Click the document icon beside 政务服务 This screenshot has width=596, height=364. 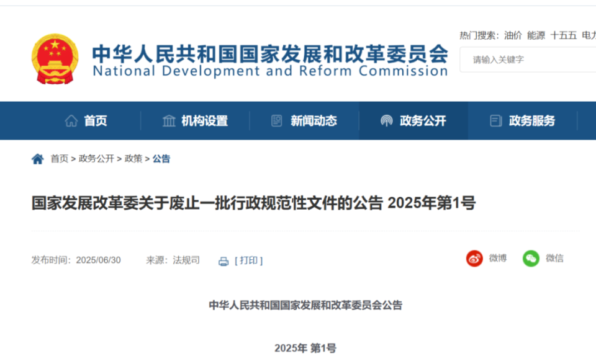click(x=495, y=121)
